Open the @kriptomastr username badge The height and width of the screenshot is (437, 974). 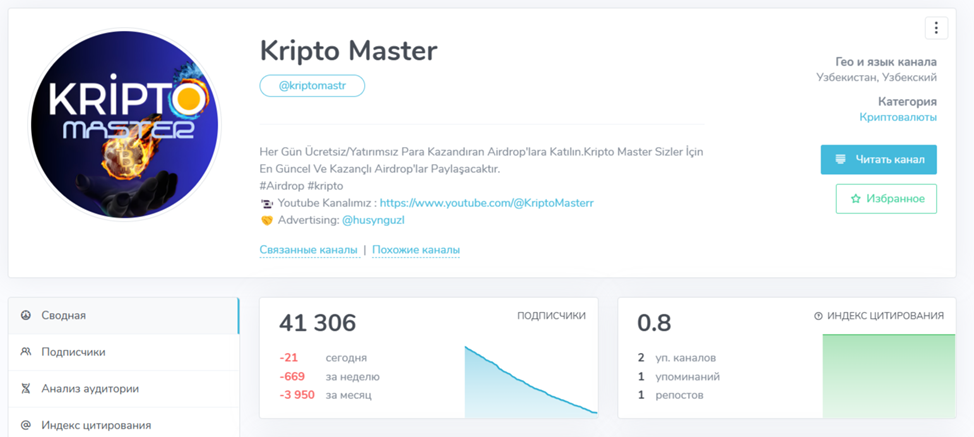click(312, 86)
